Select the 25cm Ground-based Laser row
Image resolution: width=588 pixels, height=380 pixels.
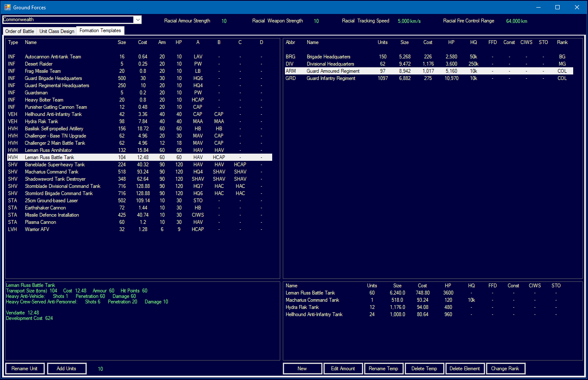click(140, 201)
